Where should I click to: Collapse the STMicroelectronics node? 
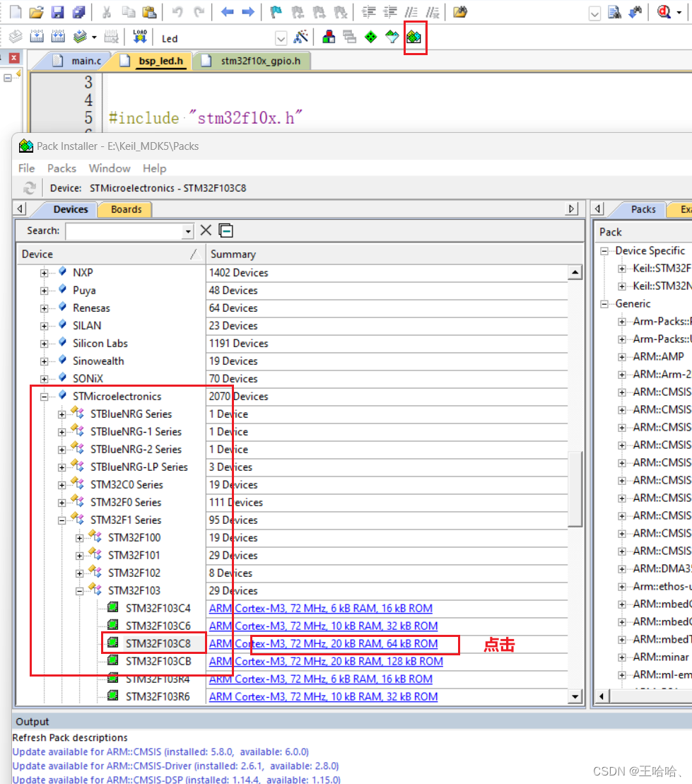pyautogui.click(x=45, y=397)
